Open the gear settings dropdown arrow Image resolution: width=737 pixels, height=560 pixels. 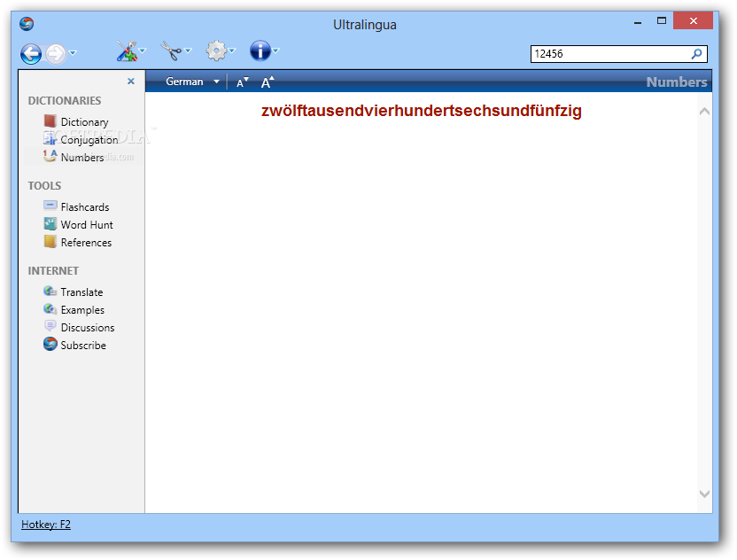coord(232,51)
